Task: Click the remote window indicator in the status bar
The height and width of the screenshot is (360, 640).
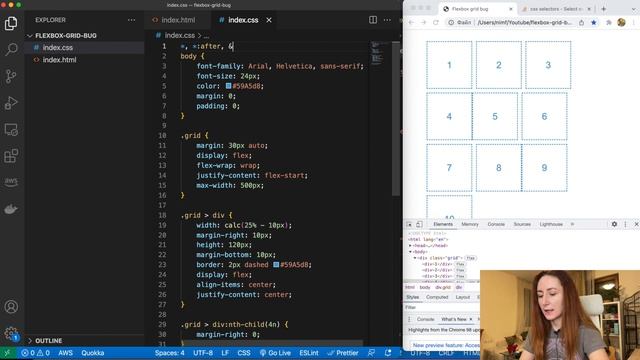Action: [x=7, y=353]
